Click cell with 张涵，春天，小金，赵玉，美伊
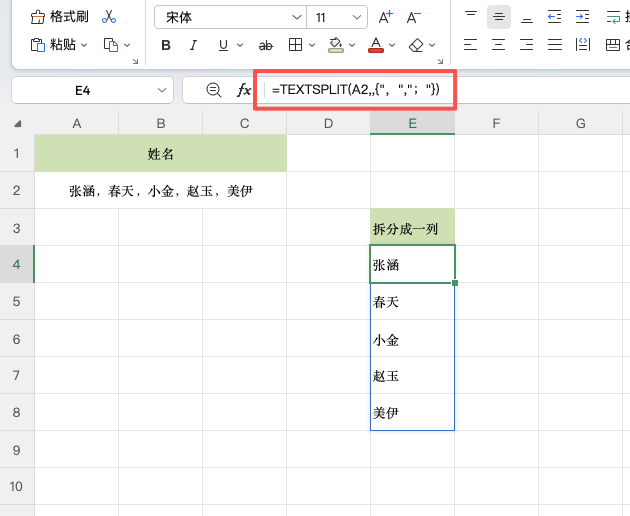 click(160, 190)
